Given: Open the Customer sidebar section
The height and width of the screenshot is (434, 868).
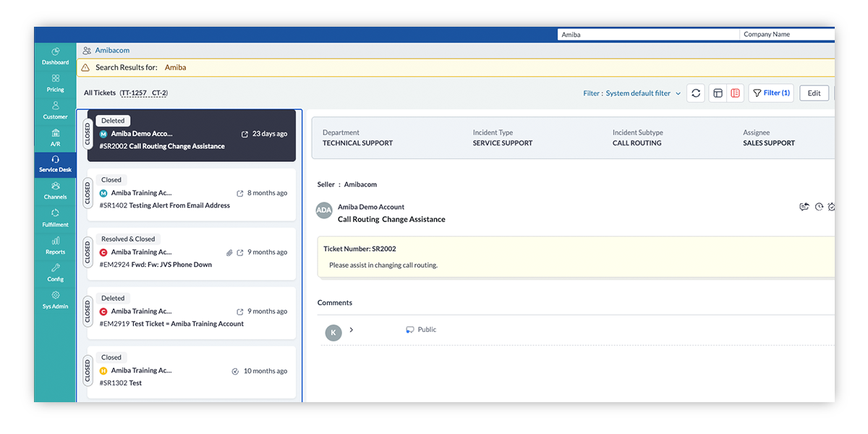Looking at the screenshot, I should pyautogui.click(x=55, y=111).
